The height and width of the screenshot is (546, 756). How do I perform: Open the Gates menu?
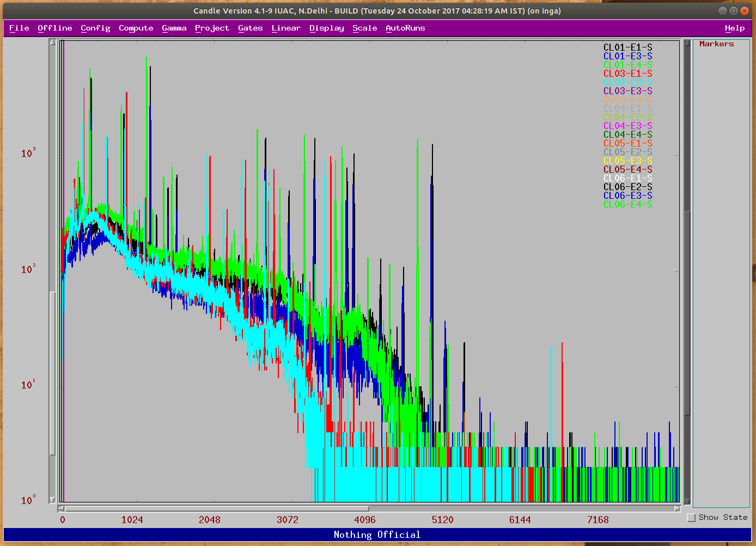point(250,28)
